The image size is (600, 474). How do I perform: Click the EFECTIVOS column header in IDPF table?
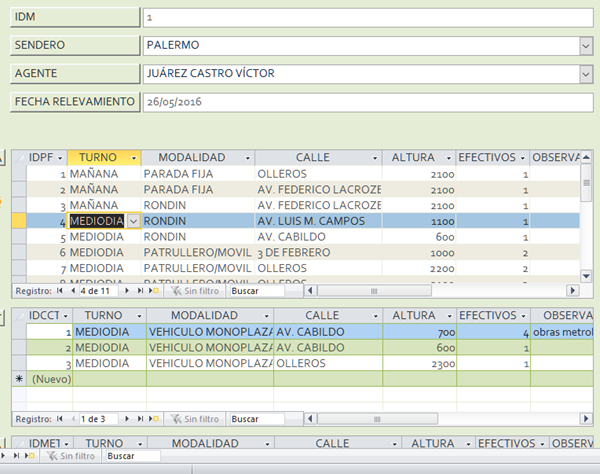[x=486, y=158]
